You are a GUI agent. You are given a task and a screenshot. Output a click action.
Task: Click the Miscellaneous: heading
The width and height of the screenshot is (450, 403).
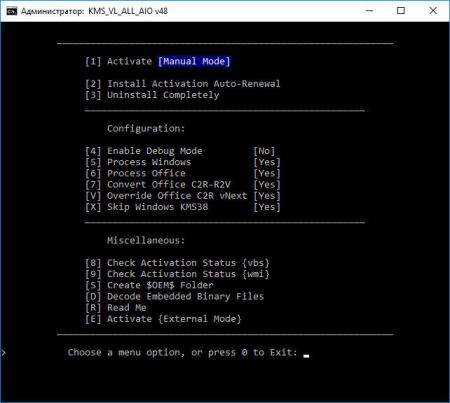point(146,241)
